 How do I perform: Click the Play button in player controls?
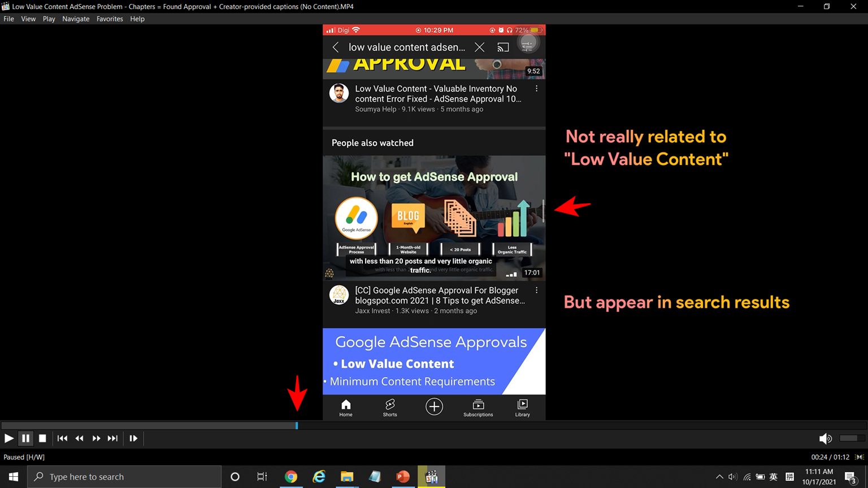[9, 438]
